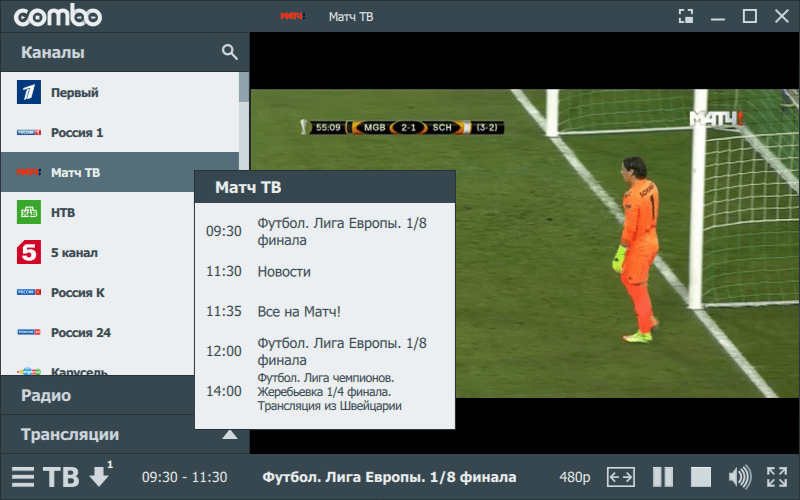Select the Каналы section header

(x=125, y=52)
